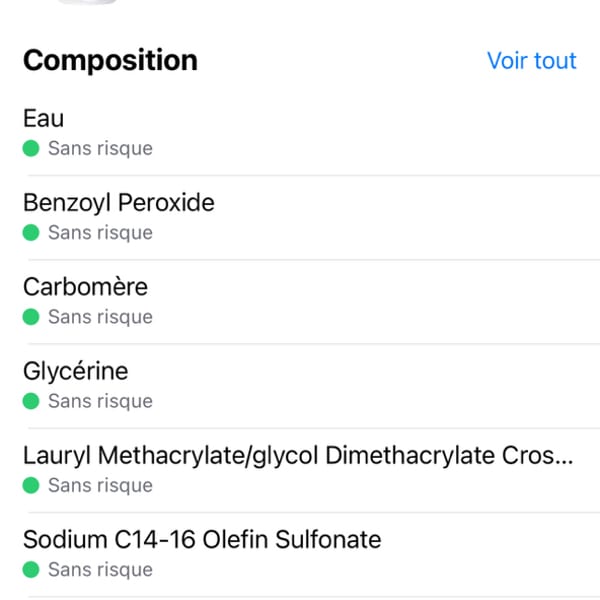Viewport: 600px width, 600px height.
Task: Open the Sodium C14-16 Olefin Sulfonate entry
Action: pyautogui.click(x=300, y=554)
